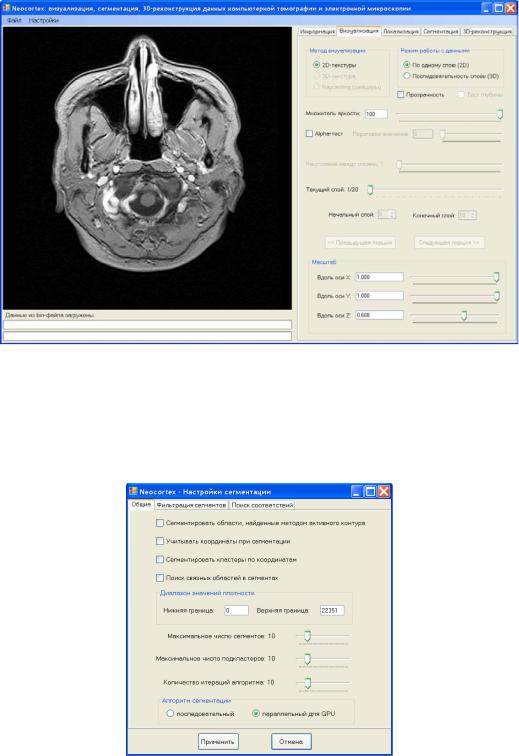
Task: Open the Настройки menu
Action: [43, 20]
